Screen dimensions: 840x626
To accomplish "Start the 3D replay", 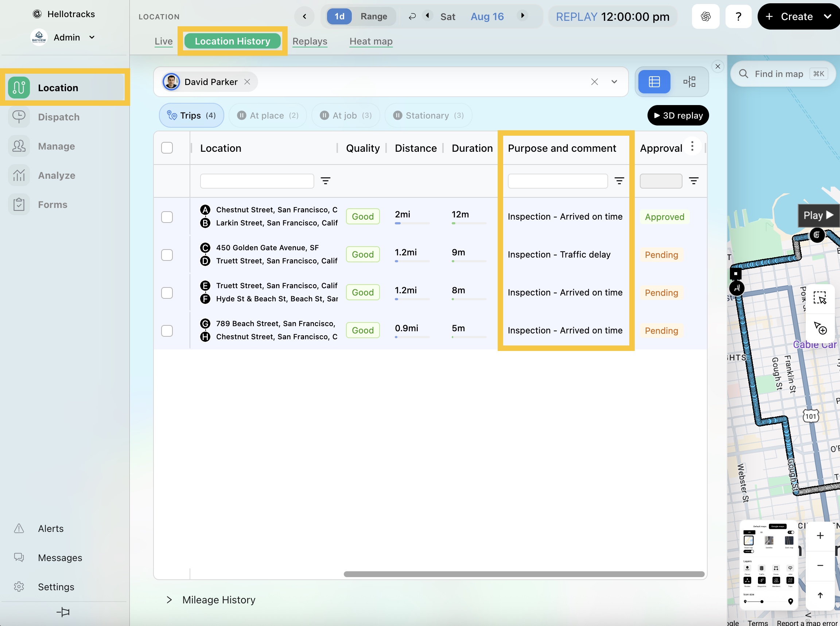I will click(678, 115).
